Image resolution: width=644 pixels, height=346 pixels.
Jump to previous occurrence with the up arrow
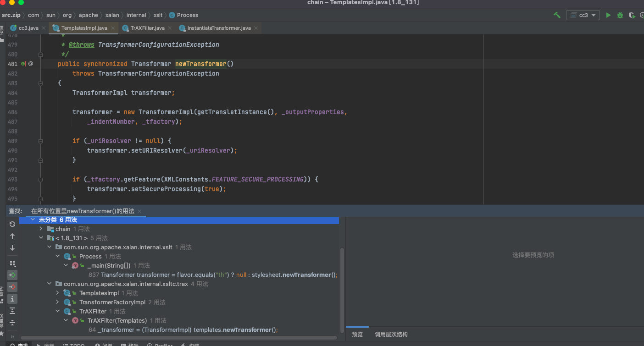[x=12, y=236]
